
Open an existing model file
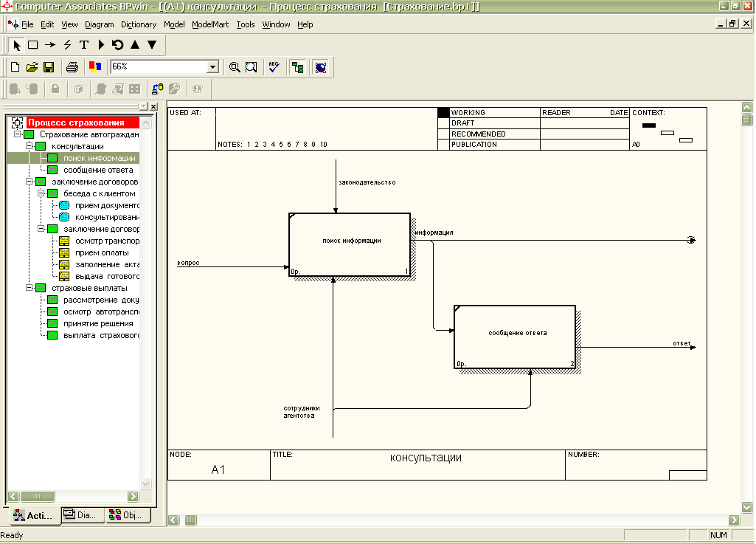(32, 67)
